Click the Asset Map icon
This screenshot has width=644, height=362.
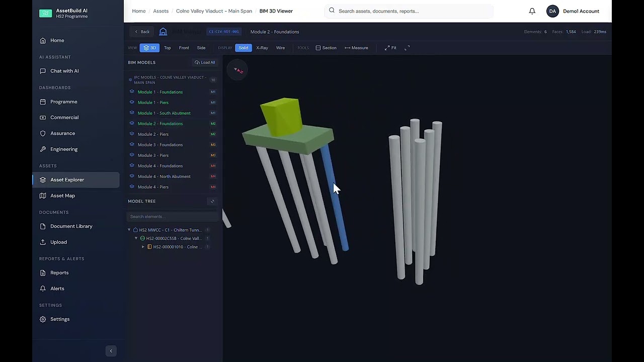point(43,196)
